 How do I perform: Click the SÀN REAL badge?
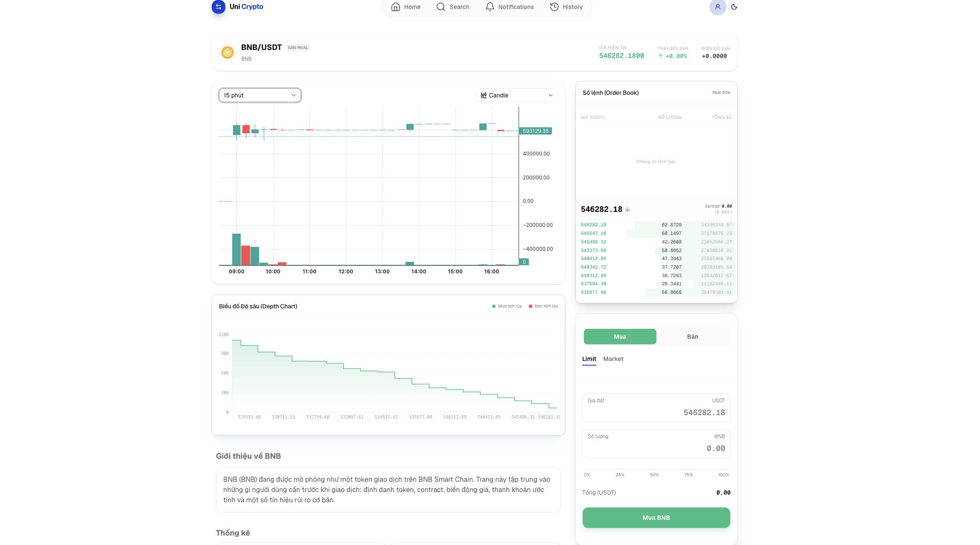298,48
